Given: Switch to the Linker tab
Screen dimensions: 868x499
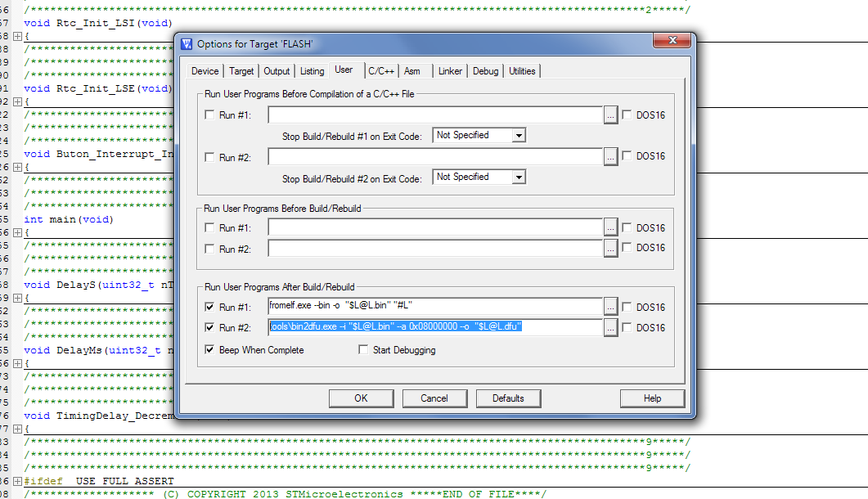Looking at the screenshot, I should point(450,71).
